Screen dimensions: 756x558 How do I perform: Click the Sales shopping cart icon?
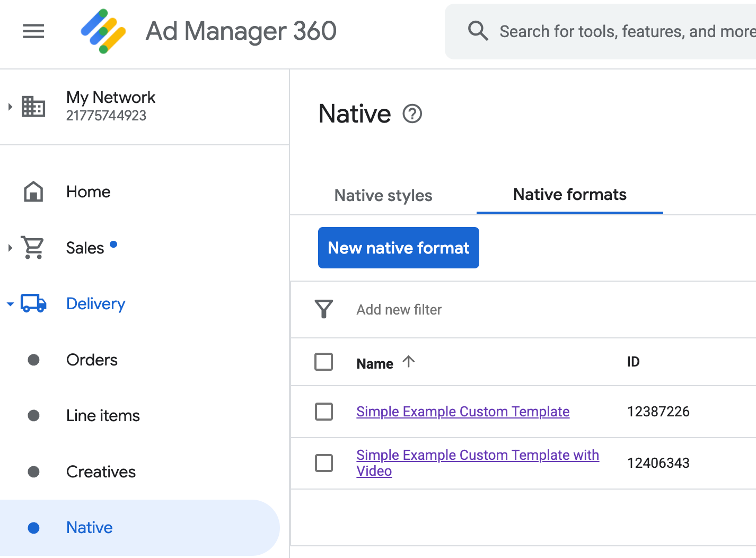[33, 248]
